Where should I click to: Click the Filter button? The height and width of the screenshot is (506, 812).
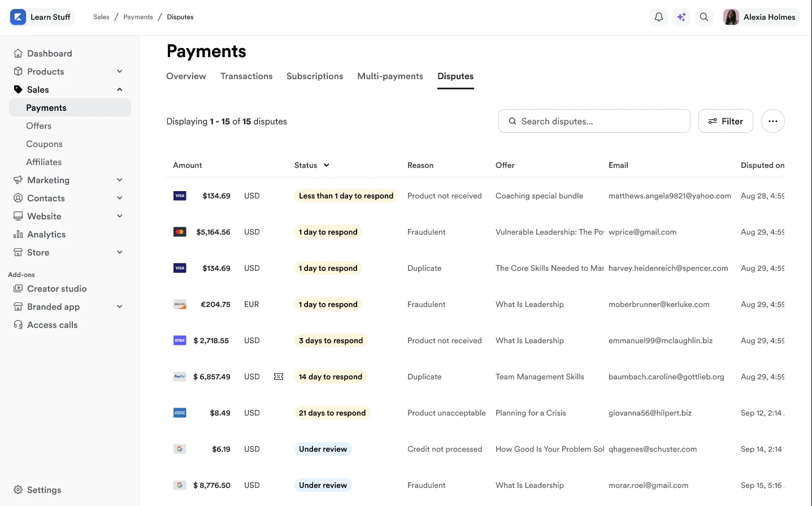(x=726, y=121)
